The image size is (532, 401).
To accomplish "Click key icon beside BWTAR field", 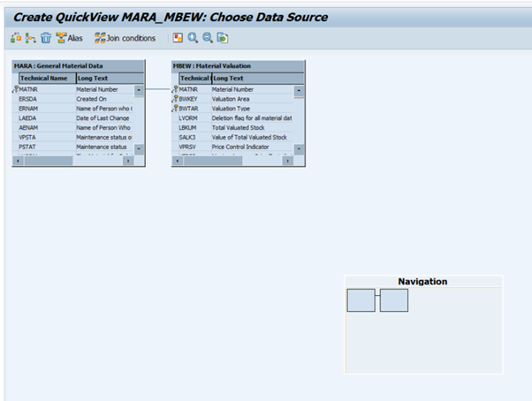I will pos(175,108).
